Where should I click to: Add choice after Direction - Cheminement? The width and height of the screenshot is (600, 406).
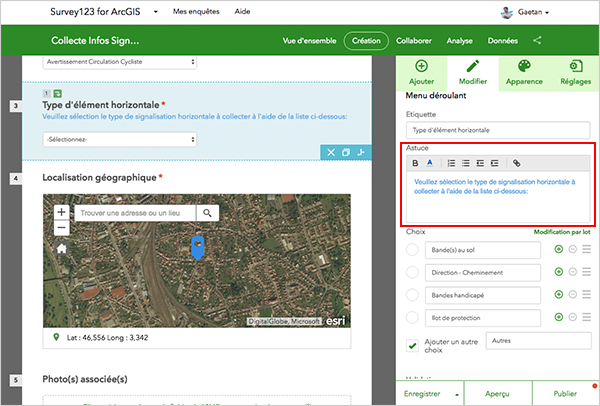click(x=559, y=272)
